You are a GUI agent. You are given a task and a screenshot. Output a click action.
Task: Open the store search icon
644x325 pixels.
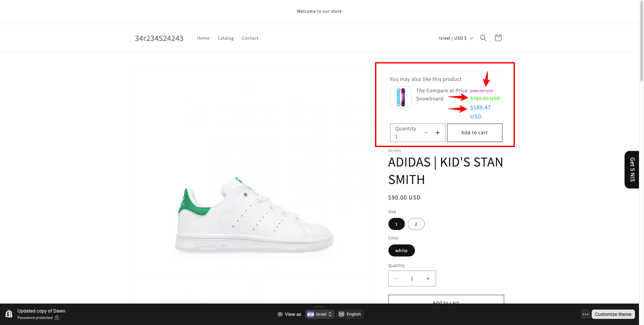tap(483, 38)
